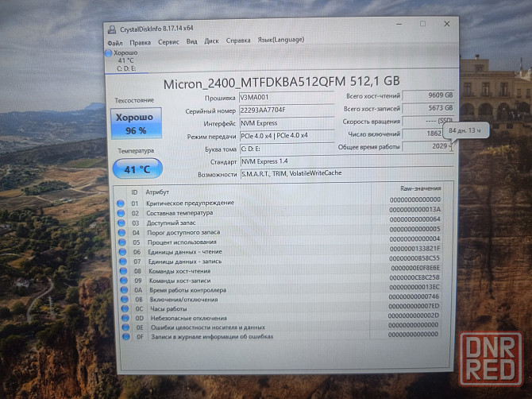
Task: Click status dot for Небезопасные отключения row
Action: coord(125,318)
